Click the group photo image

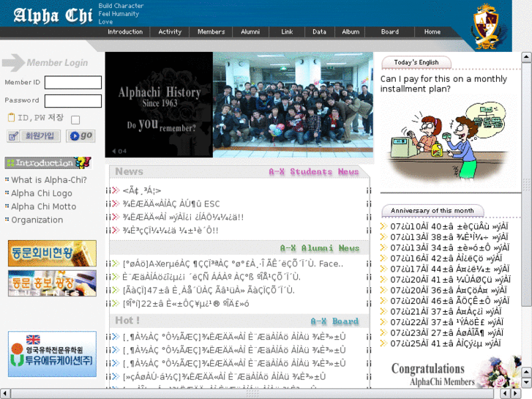(293, 105)
